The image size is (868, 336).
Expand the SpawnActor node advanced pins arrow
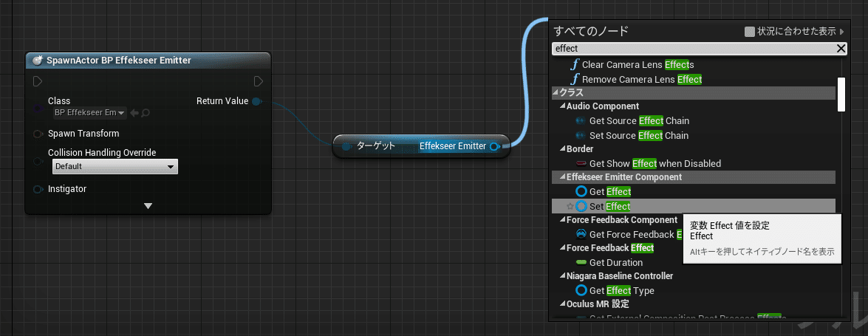pyautogui.click(x=148, y=206)
